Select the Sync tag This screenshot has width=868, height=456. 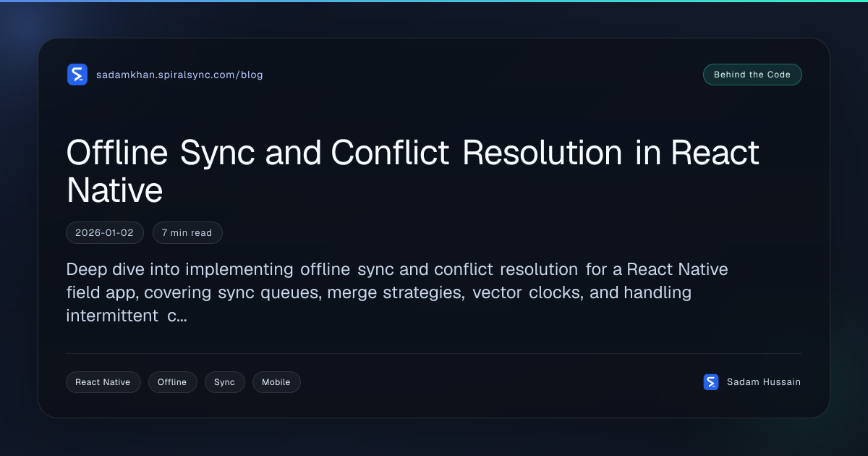point(225,382)
